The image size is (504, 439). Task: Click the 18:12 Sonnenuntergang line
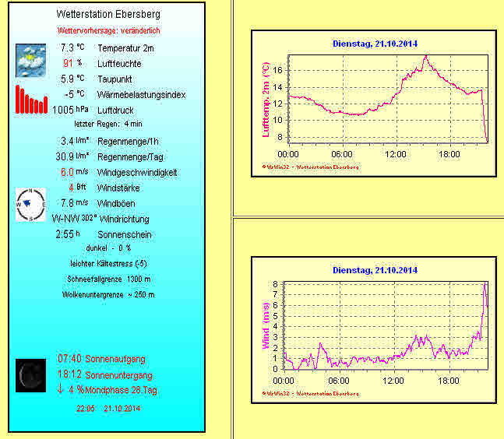click(x=103, y=374)
